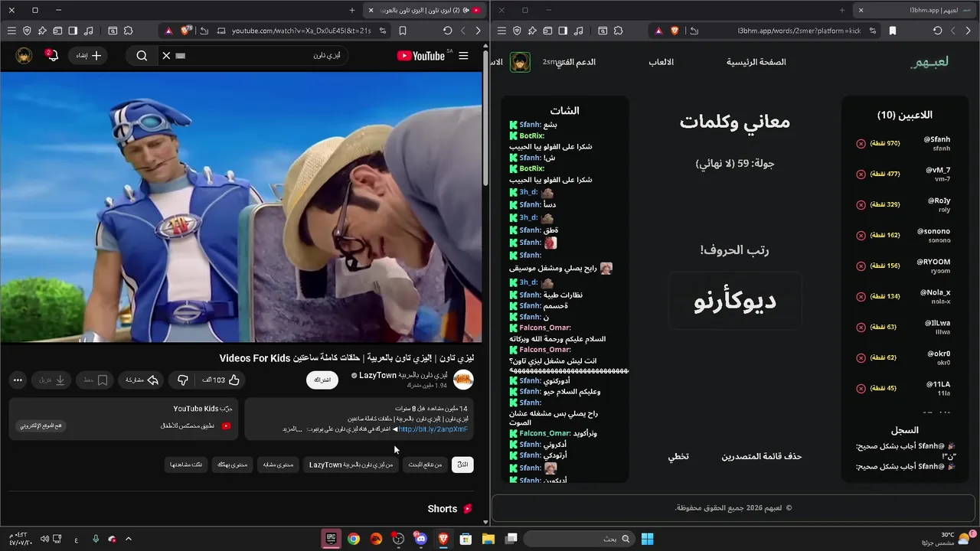Open the LazyTown channel avatar

[463, 380]
